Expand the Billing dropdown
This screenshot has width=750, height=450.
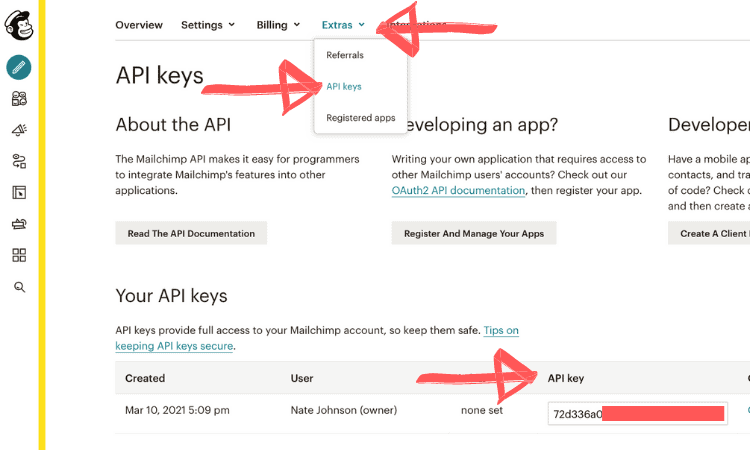278,25
